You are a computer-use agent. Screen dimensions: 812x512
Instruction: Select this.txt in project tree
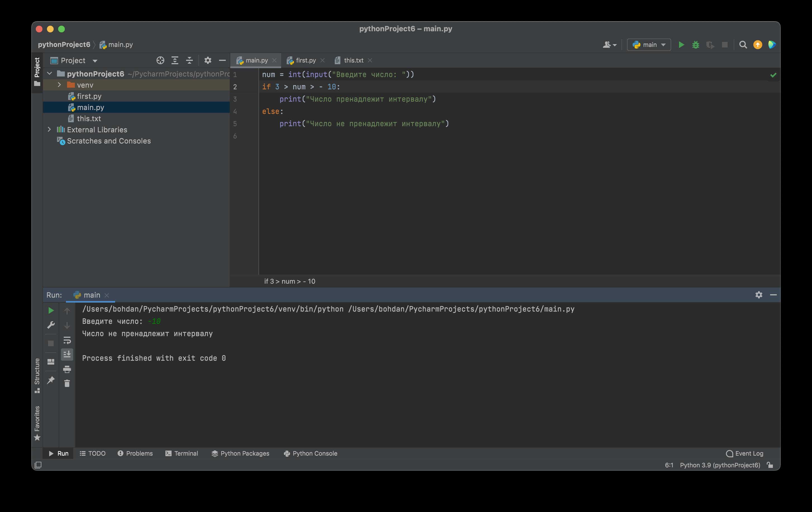136,118
